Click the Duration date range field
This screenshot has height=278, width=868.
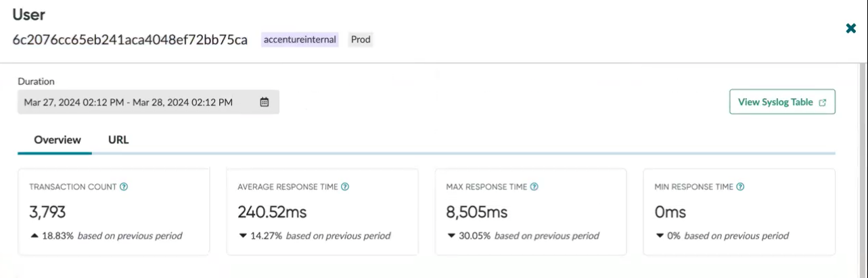pos(148,102)
